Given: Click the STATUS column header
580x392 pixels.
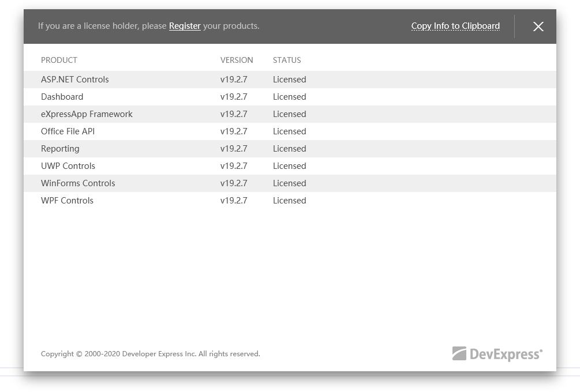Looking at the screenshot, I should click(x=287, y=60).
